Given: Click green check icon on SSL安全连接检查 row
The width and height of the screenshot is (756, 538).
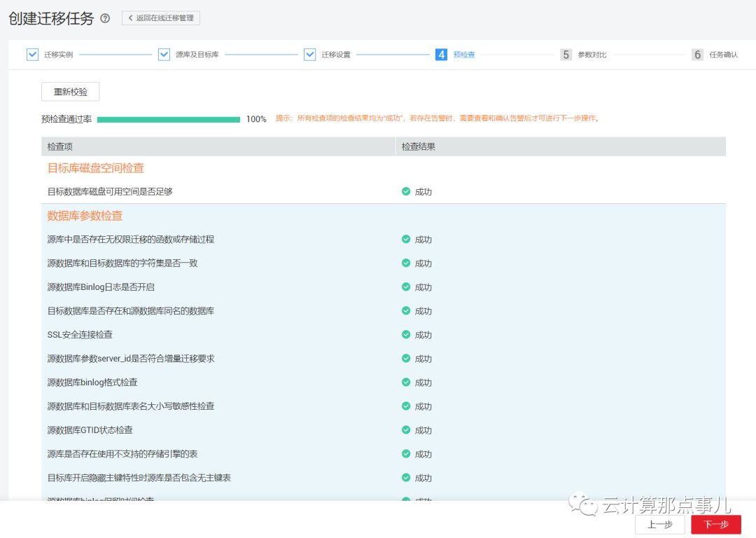Looking at the screenshot, I should pos(406,335).
